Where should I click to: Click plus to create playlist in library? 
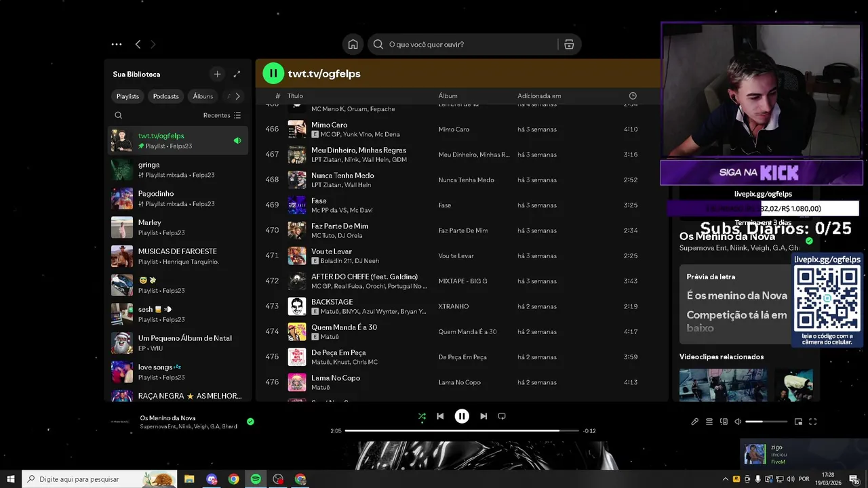(x=217, y=74)
